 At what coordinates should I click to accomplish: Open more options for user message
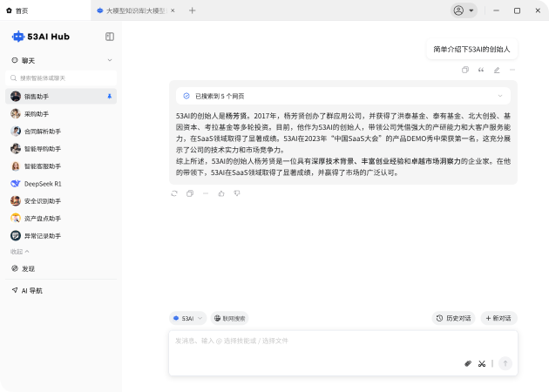tap(512, 70)
